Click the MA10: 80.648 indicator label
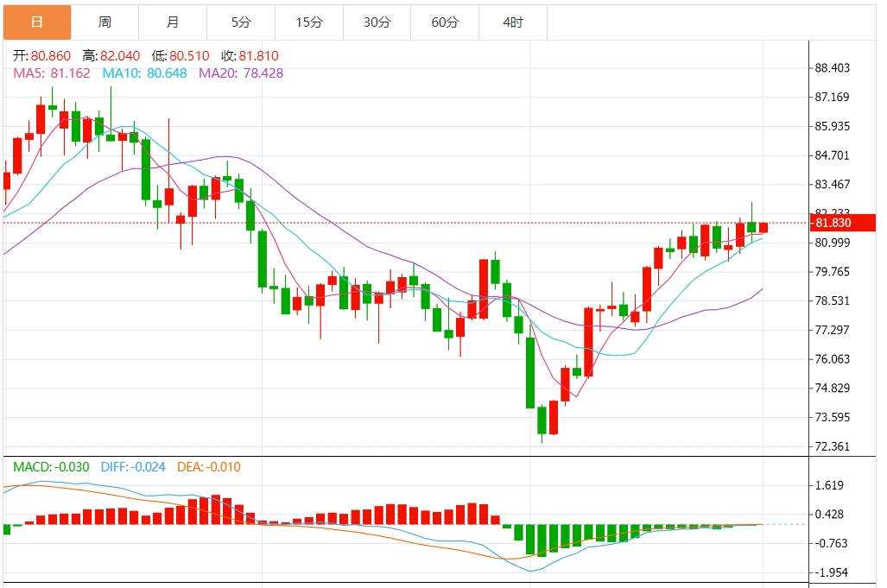The height and width of the screenshot is (588, 887). 144,73
